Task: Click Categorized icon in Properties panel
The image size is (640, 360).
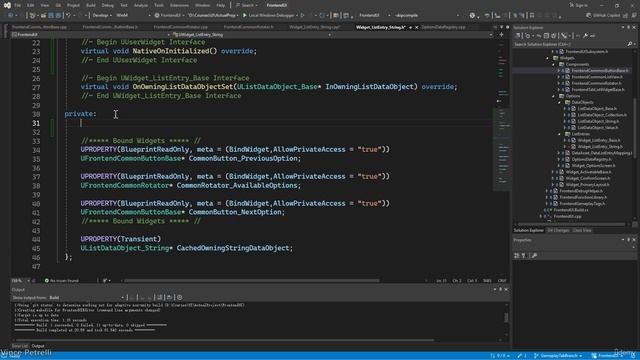Action: [x=517, y=256]
